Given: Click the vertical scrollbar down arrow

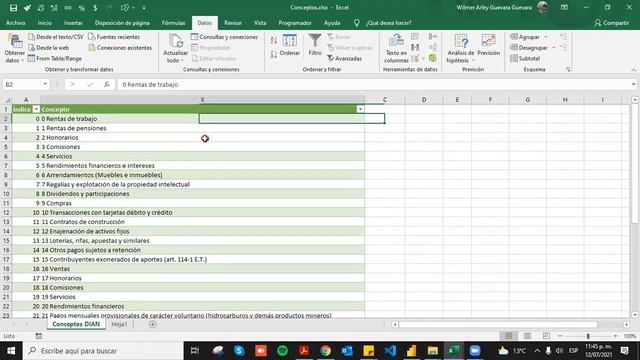Looking at the screenshot, I should (634, 315).
